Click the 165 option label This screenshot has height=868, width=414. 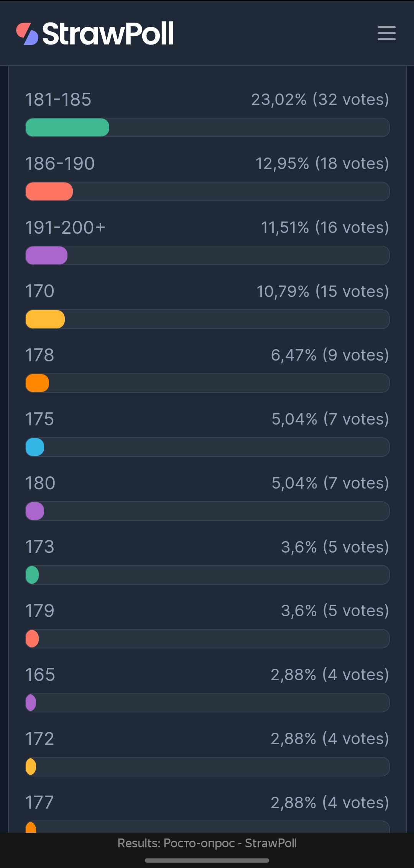[x=40, y=675]
